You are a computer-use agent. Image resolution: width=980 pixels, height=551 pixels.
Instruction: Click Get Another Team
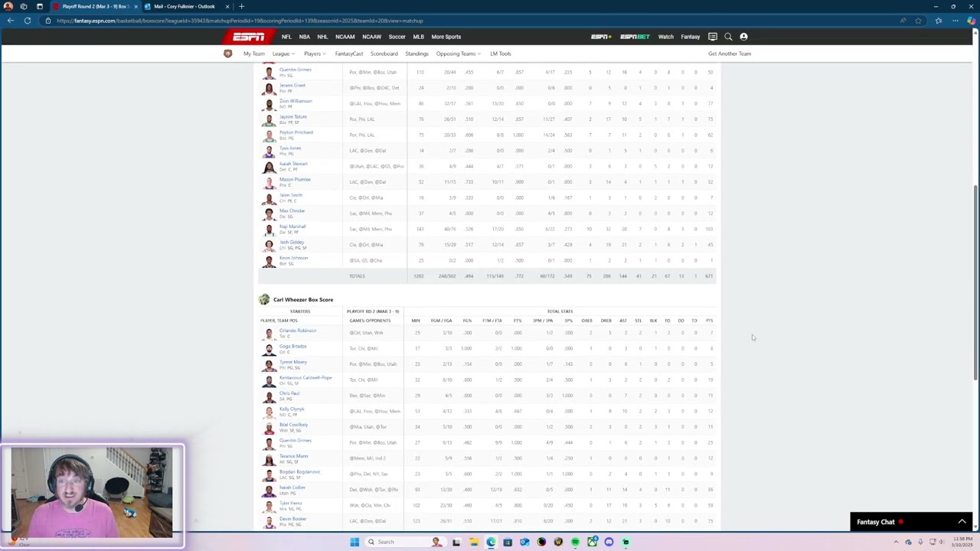730,54
